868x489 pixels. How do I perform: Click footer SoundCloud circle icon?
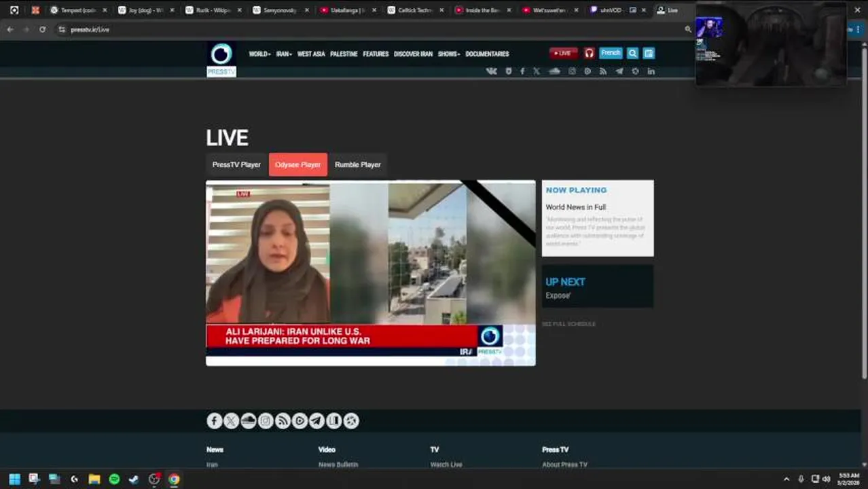tap(249, 421)
